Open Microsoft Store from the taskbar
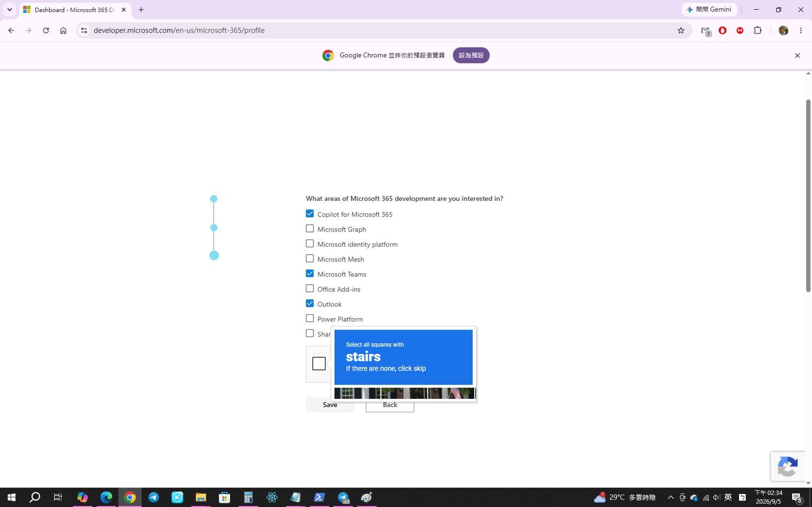812x507 pixels. 225,497
